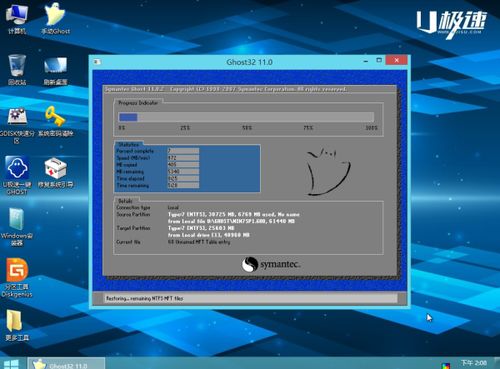The height and width of the screenshot is (369, 500).
Task: Open the Computer desktop icon
Action: pyautogui.click(x=17, y=18)
